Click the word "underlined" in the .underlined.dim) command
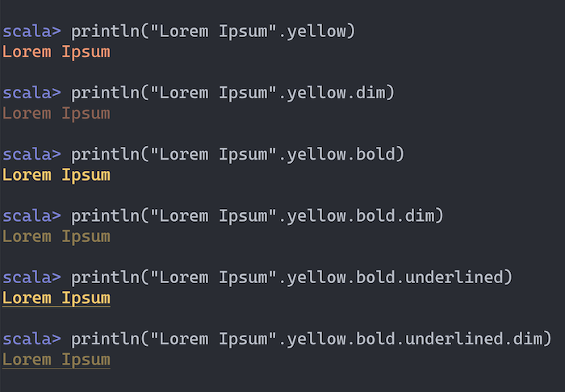The width and height of the screenshot is (565, 392). click(454, 339)
